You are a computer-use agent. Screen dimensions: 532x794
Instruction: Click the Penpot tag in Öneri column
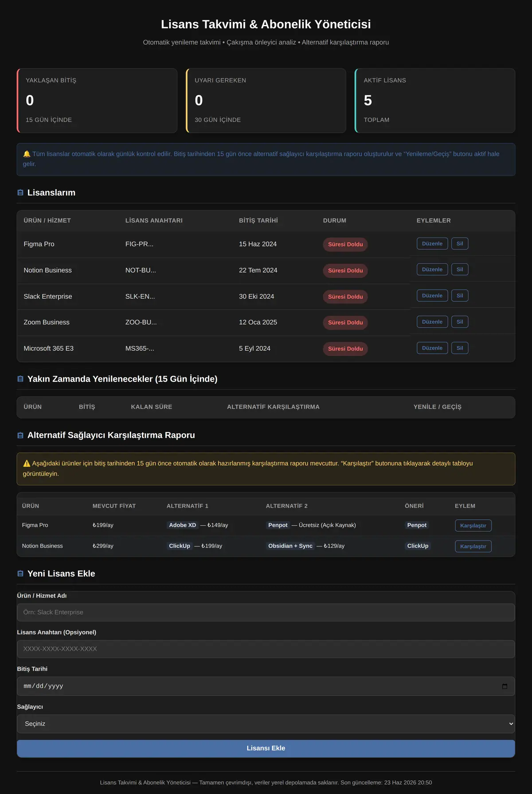(x=417, y=525)
